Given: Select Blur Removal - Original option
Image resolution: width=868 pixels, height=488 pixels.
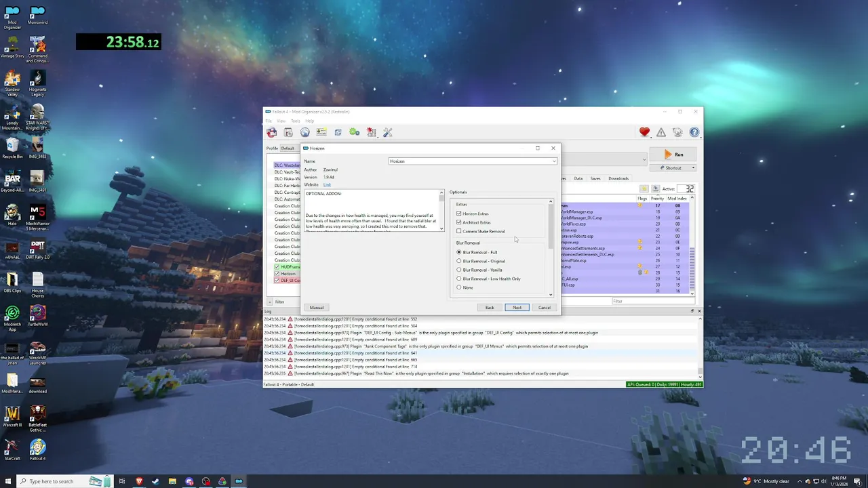Looking at the screenshot, I should tap(459, 261).
